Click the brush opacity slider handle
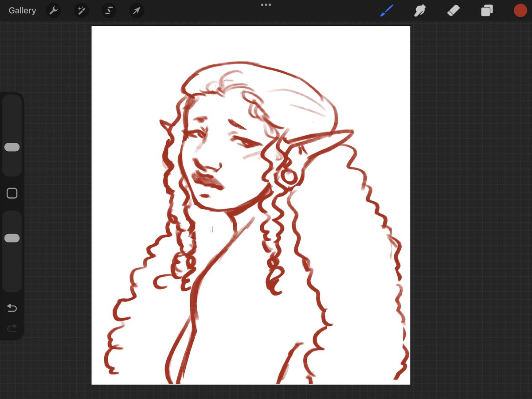532x399 pixels. pyautogui.click(x=12, y=238)
